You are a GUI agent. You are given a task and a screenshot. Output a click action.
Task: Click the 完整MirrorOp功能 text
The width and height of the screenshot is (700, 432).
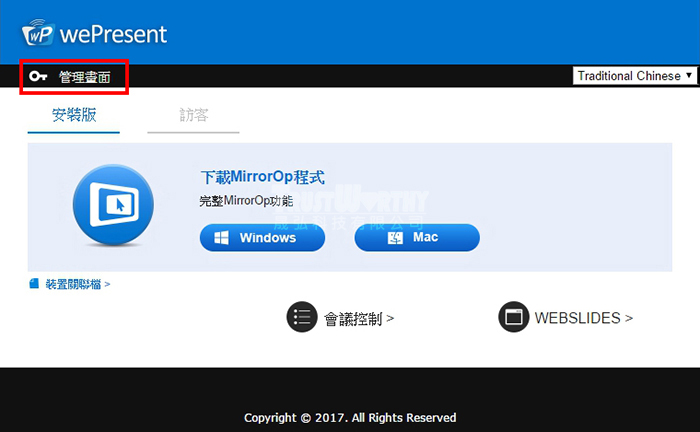(246, 201)
